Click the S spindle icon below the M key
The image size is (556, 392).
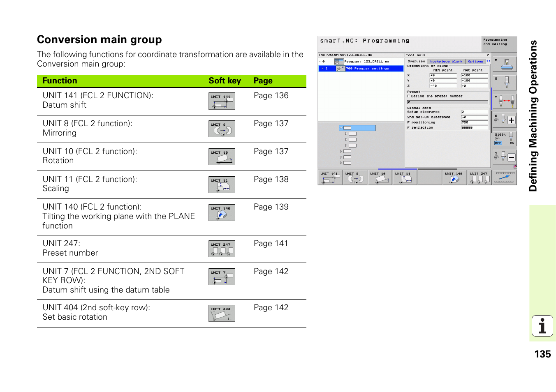(505, 82)
